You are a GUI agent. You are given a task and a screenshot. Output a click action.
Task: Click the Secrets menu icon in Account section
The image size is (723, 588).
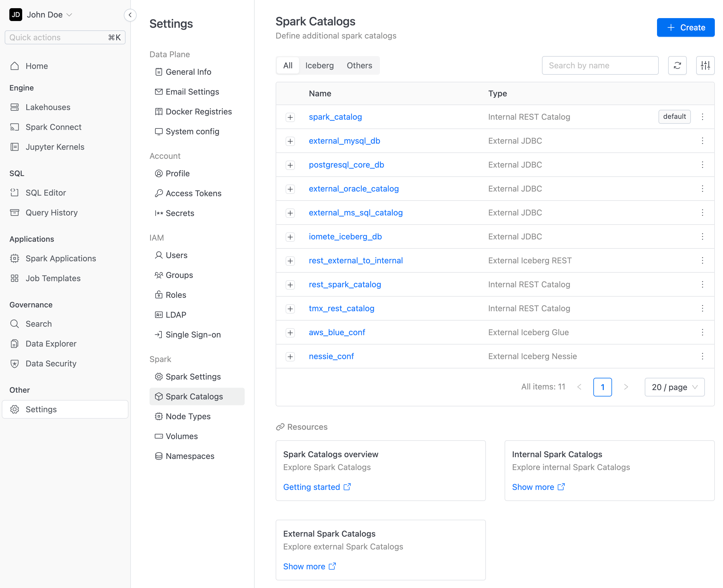click(158, 213)
